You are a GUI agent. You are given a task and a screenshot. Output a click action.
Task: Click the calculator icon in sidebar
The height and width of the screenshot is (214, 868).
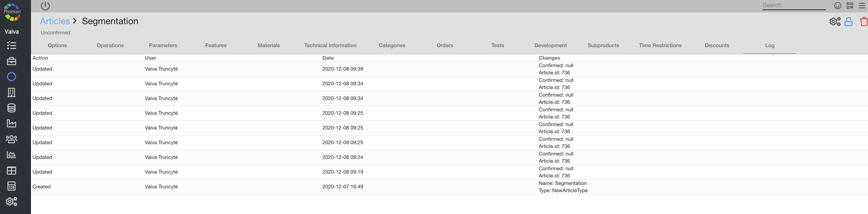[x=12, y=186]
